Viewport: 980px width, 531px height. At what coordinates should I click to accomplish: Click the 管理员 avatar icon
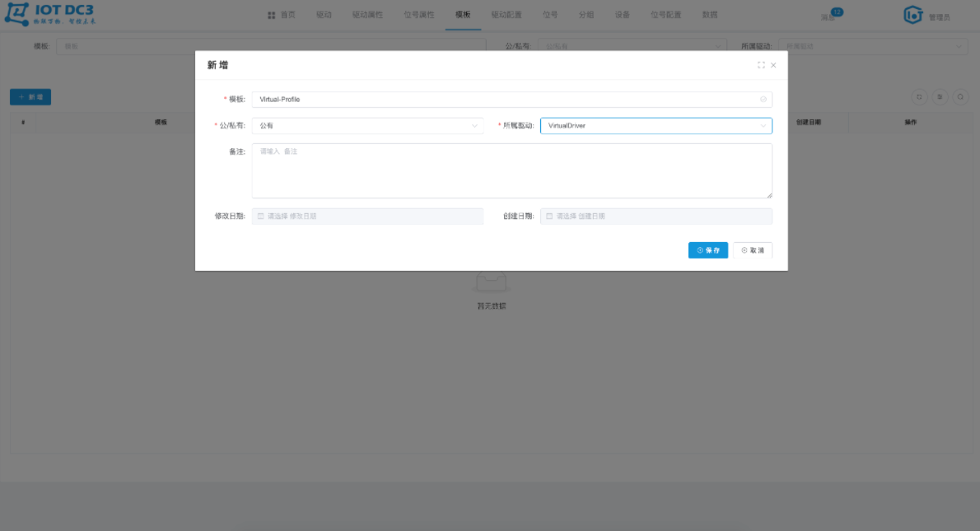pos(913,14)
